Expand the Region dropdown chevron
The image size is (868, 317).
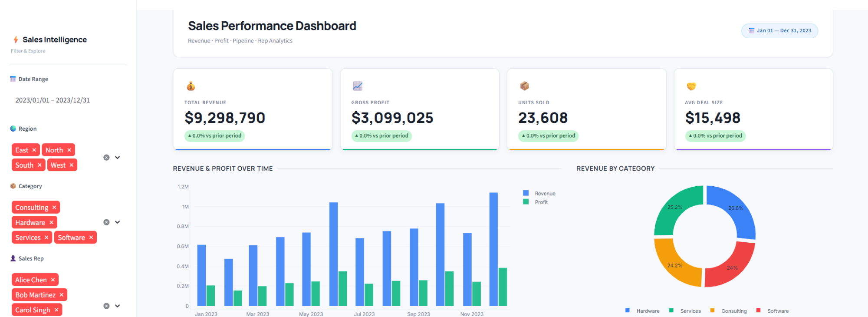point(118,158)
